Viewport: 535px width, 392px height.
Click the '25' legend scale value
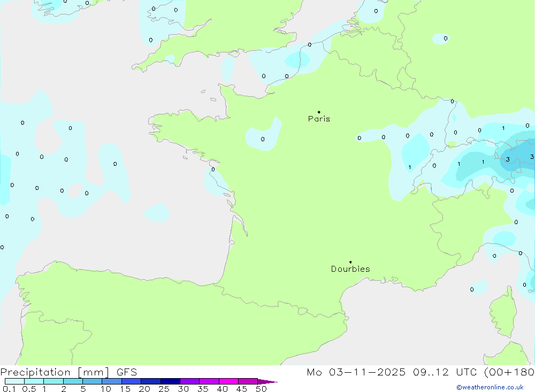pyautogui.click(x=164, y=389)
